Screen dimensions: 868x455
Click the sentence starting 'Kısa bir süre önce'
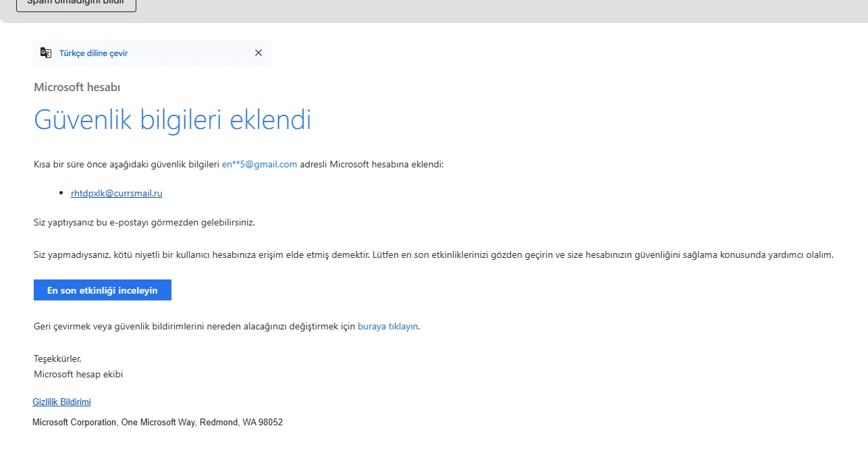pos(239,164)
